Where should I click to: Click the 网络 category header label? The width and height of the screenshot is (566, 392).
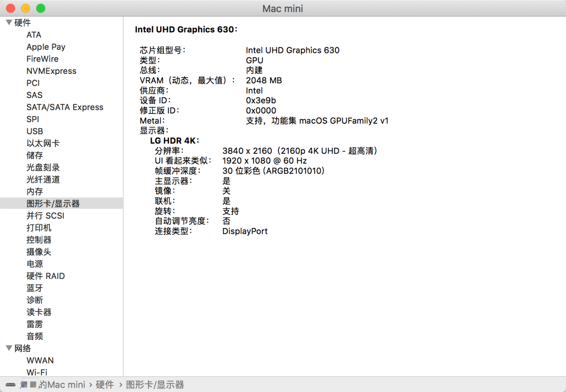23,348
